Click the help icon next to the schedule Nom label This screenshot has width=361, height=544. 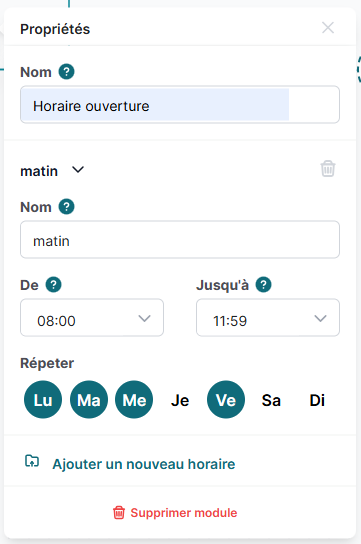[x=66, y=207]
